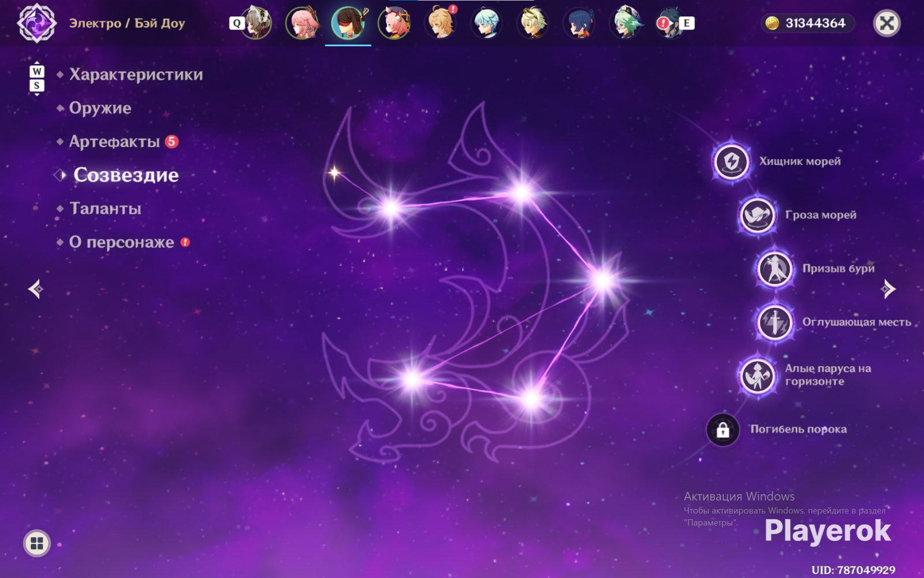
Task: Click the E next-character key hint
Action: (687, 23)
